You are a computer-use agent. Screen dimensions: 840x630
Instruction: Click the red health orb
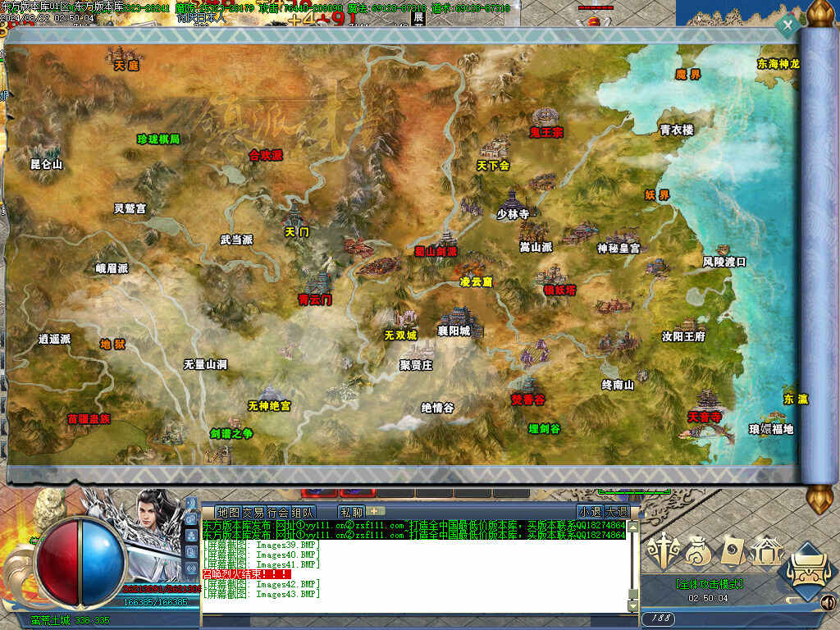58,563
